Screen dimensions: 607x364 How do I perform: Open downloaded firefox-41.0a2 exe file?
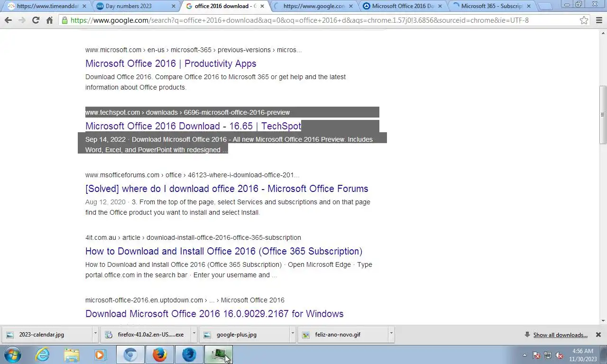pos(145,335)
